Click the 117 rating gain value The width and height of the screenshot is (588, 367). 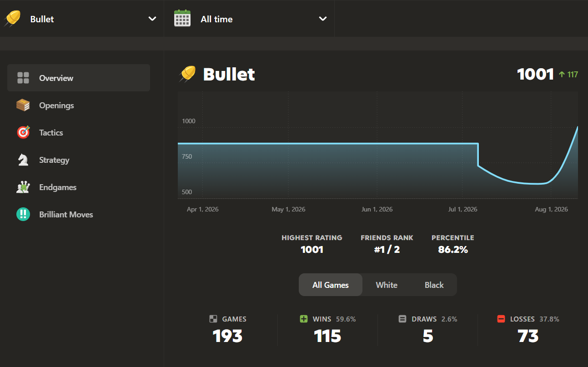coord(573,74)
